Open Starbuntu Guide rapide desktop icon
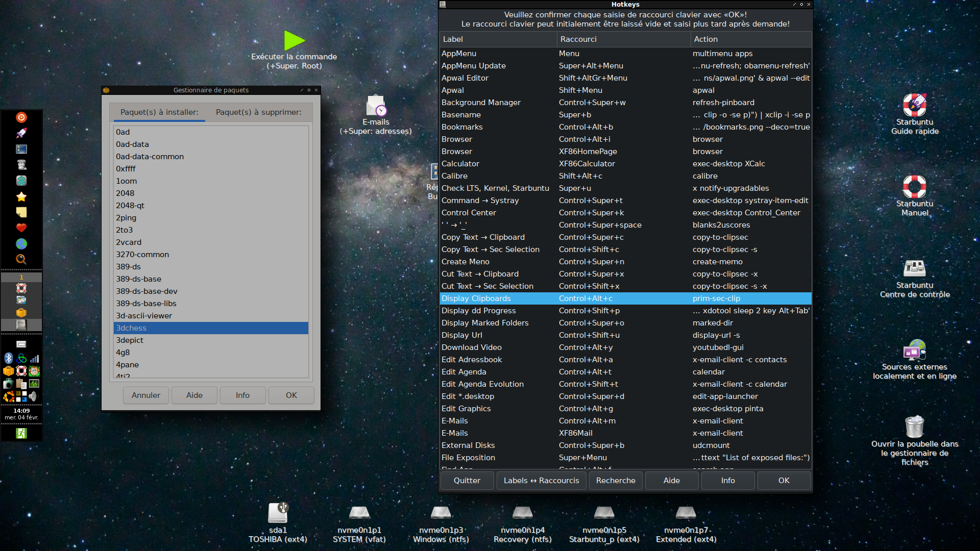 [x=914, y=105]
